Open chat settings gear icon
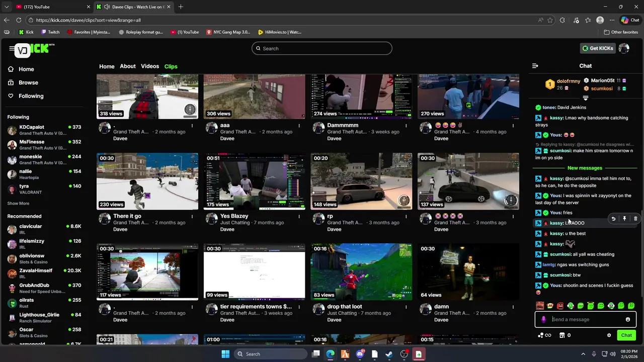This screenshot has width=644, height=362. (x=609, y=335)
